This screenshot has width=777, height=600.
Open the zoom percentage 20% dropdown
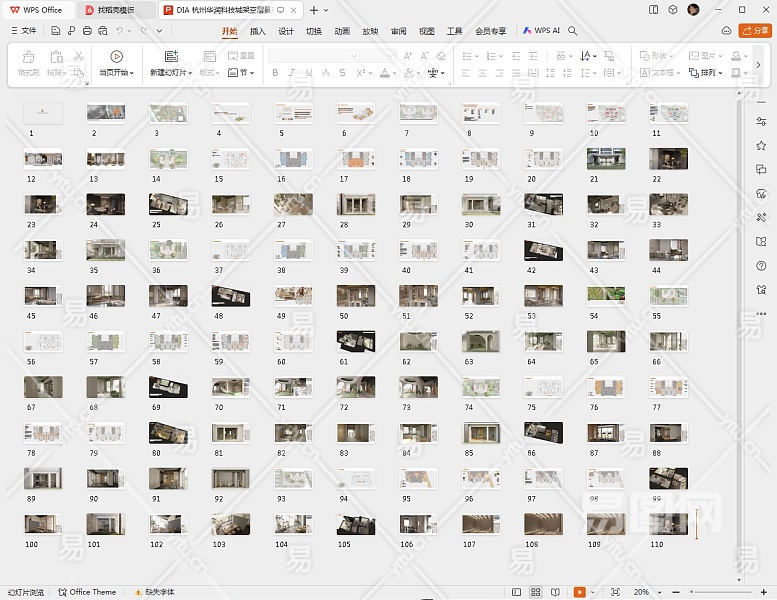(645, 592)
